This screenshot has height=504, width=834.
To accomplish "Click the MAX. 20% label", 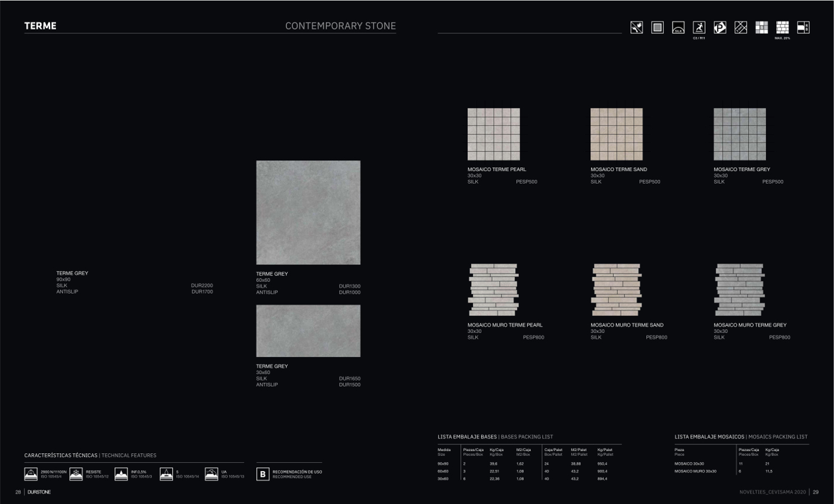I will pyautogui.click(x=782, y=38).
